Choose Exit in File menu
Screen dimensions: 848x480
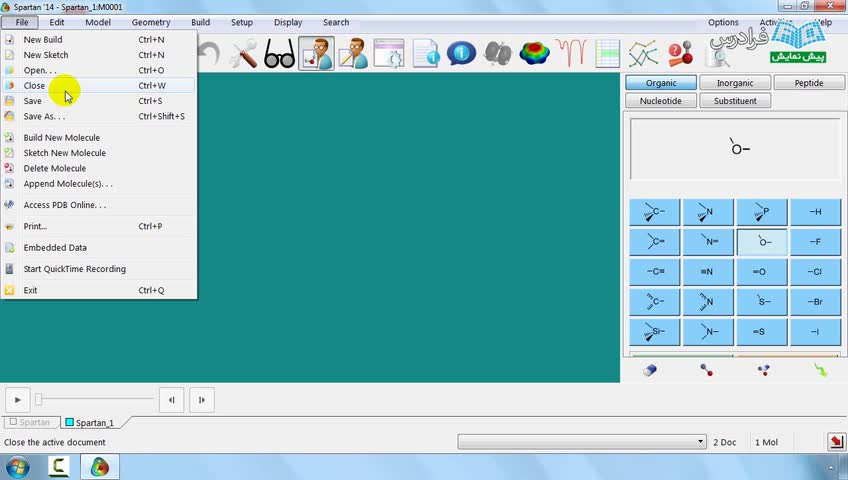click(x=98, y=290)
